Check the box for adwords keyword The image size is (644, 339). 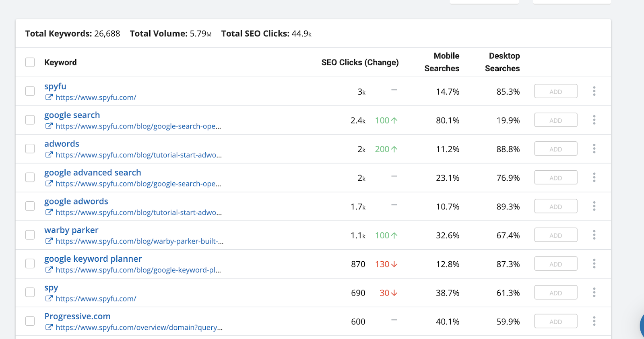point(30,149)
